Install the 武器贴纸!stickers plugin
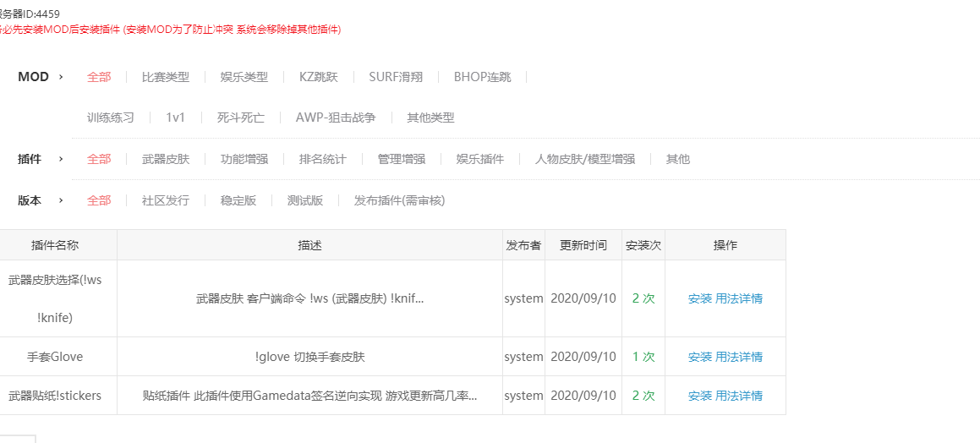This screenshot has height=443, width=980. pyautogui.click(x=699, y=396)
